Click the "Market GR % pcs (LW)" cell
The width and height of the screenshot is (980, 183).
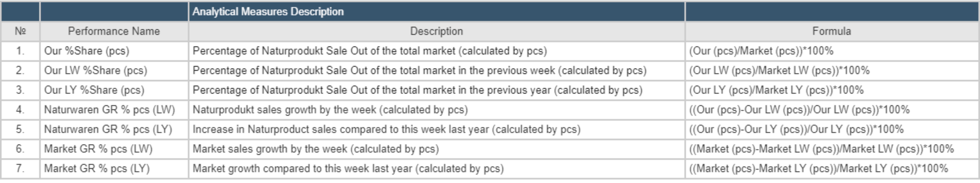[98, 149]
